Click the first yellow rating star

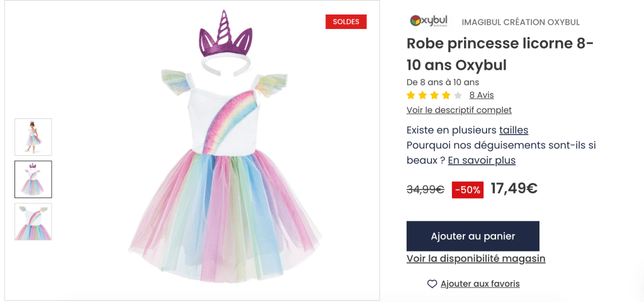pos(411,96)
